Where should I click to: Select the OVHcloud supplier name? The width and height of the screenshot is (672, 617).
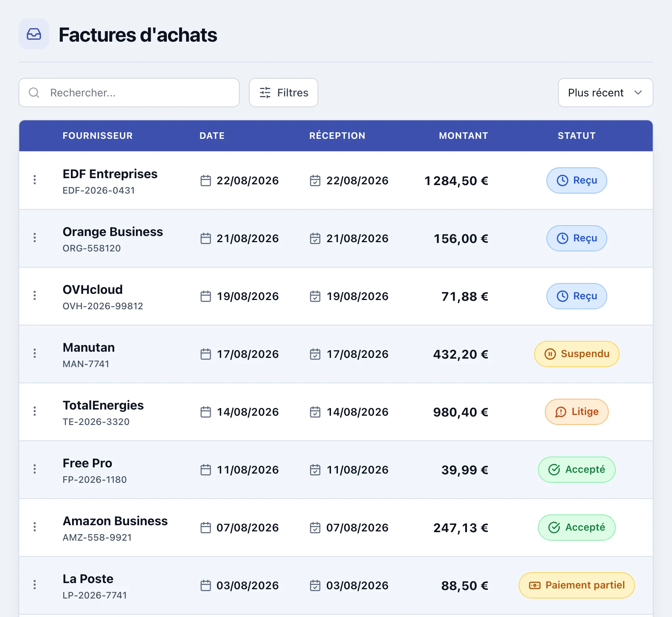pyautogui.click(x=93, y=290)
